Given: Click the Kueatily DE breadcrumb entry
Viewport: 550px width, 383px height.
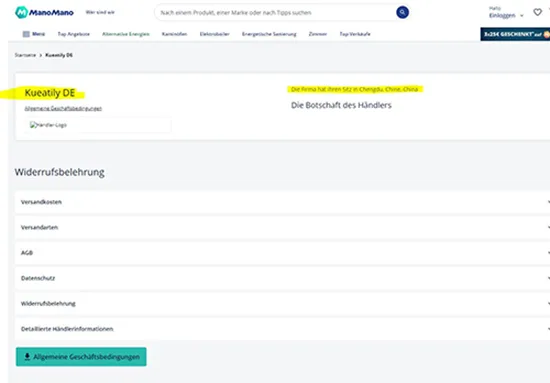Looking at the screenshot, I should click(59, 55).
